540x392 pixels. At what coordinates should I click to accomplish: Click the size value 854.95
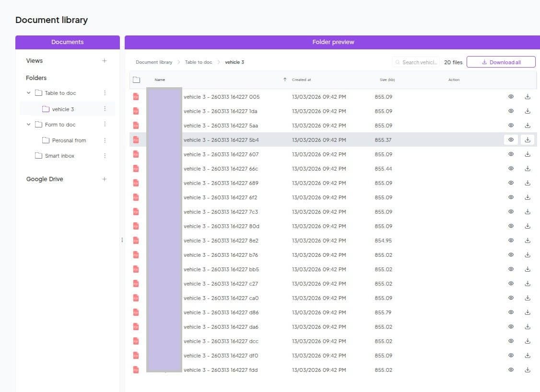(383, 241)
